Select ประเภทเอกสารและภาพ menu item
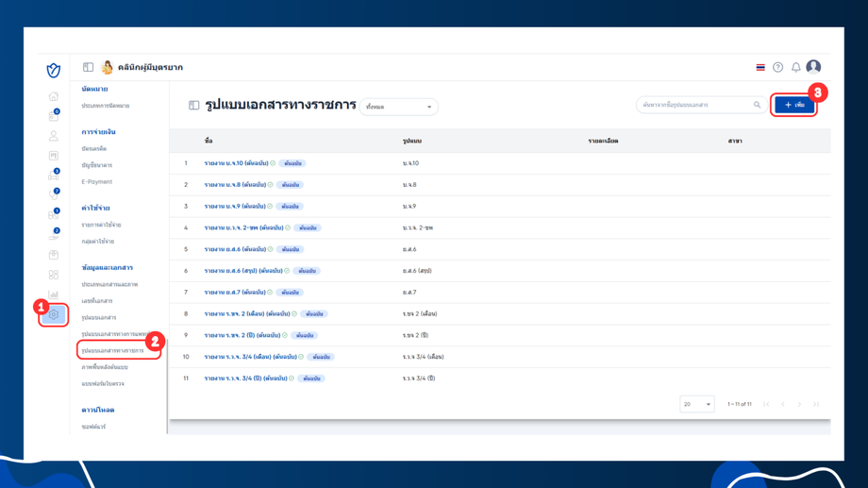This screenshot has width=868, height=488. (109, 284)
